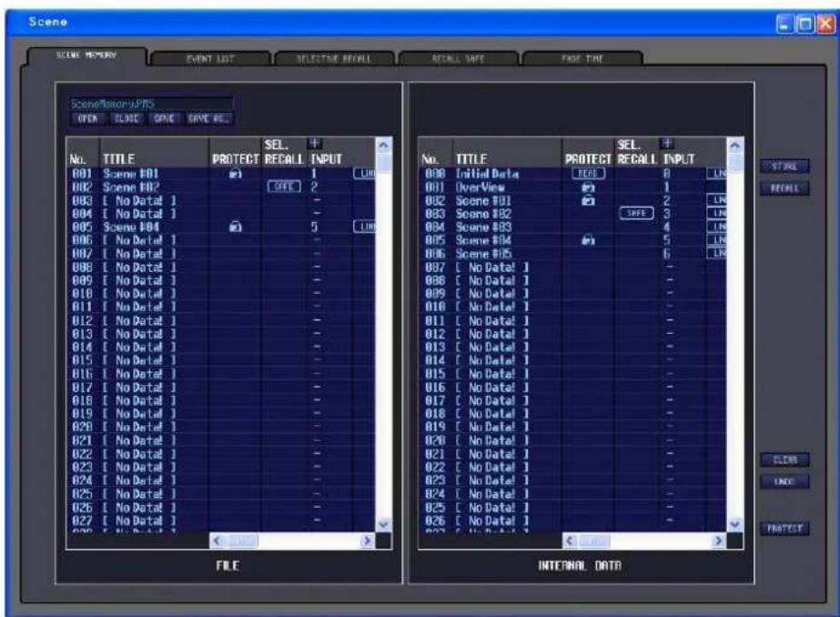Click the file list vertical scrollbar thumb

click(x=383, y=162)
